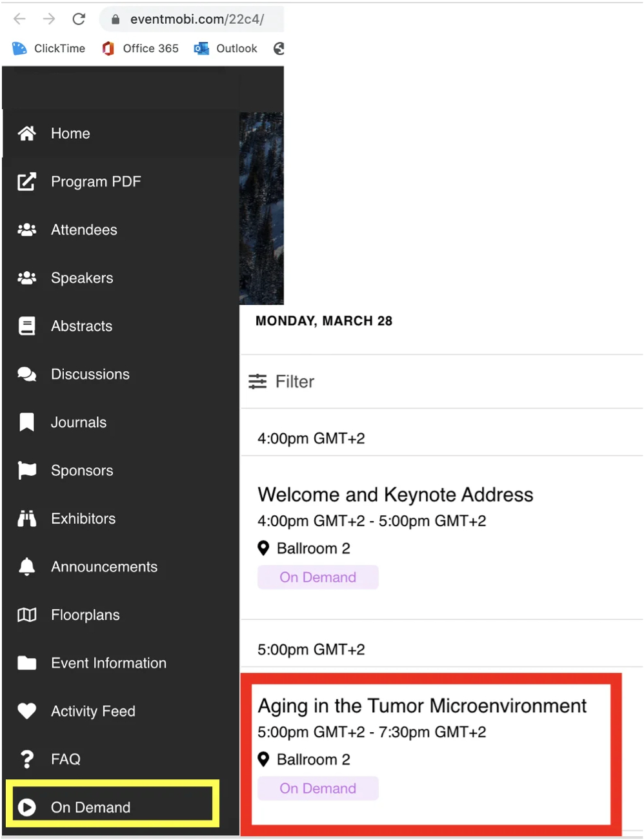The image size is (644, 840).
Task: Click the Home house icon in sidebar
Action: click(26, 134)
